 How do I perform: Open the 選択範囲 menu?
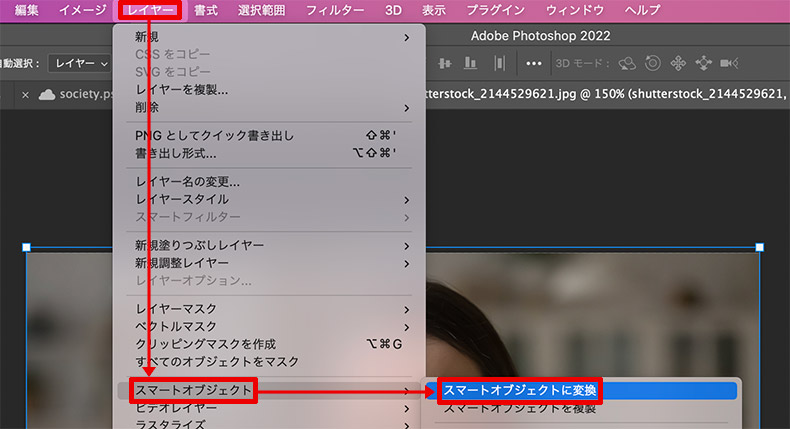click(x=261, y=10)
